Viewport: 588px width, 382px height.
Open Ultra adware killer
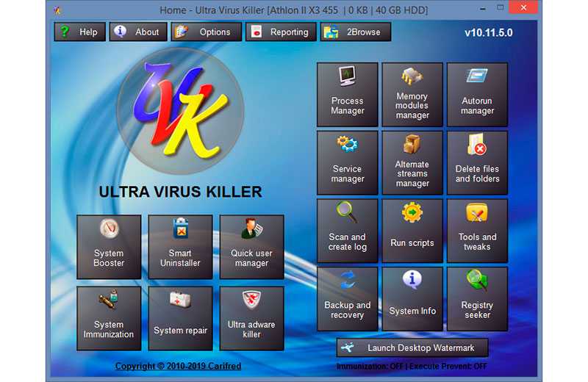(251, 318)
